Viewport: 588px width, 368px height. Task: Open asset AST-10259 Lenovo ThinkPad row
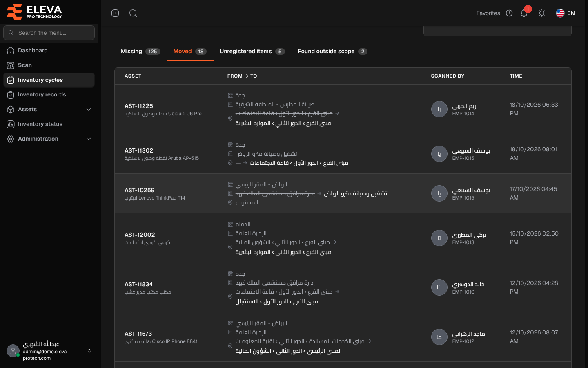coord(343,193)
